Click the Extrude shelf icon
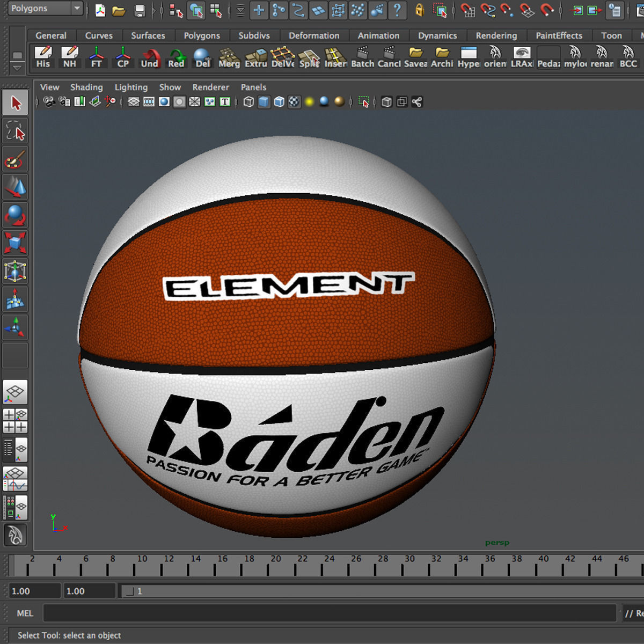 (256, 58)
